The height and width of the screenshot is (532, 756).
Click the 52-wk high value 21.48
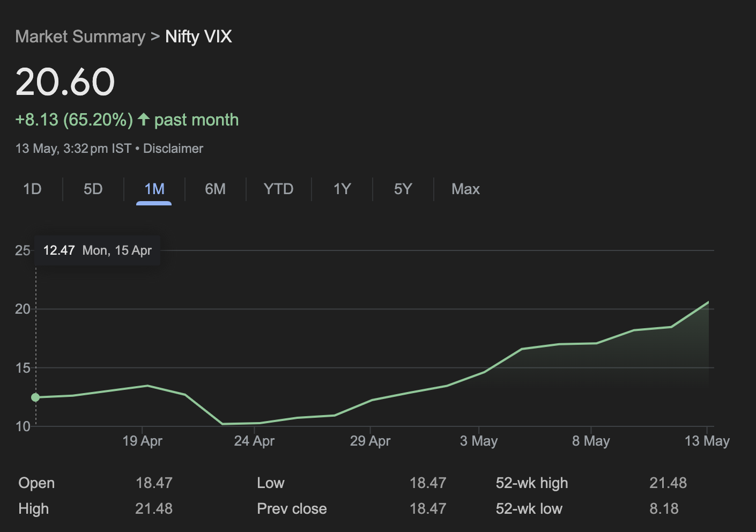click(668, 483)
